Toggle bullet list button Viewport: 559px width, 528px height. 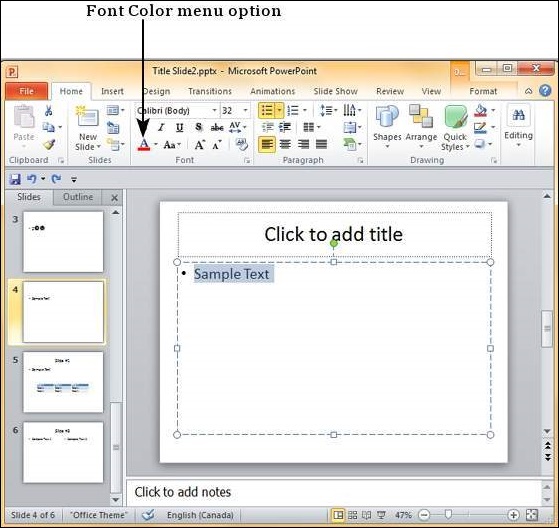[267, 111]
